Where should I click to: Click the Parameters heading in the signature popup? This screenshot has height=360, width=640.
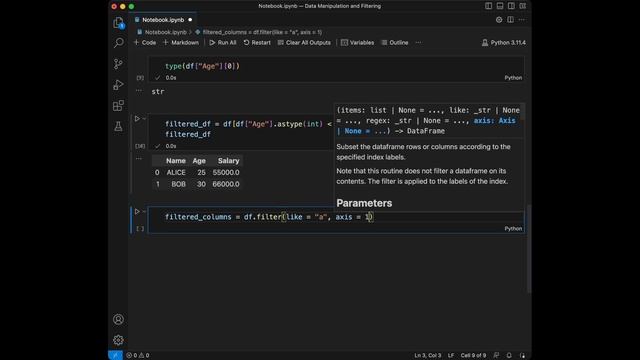pos(364,203)
